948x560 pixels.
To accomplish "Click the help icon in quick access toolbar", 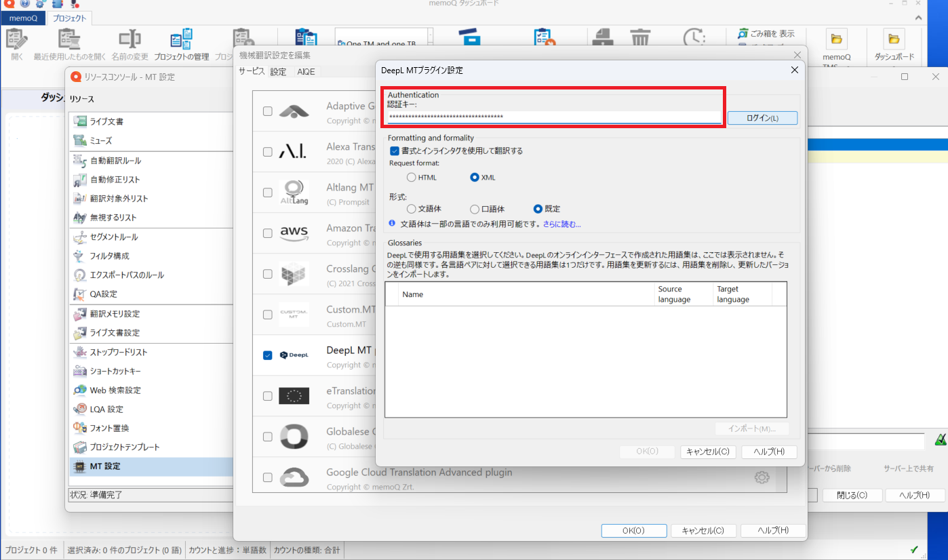I will coord(25,4).
